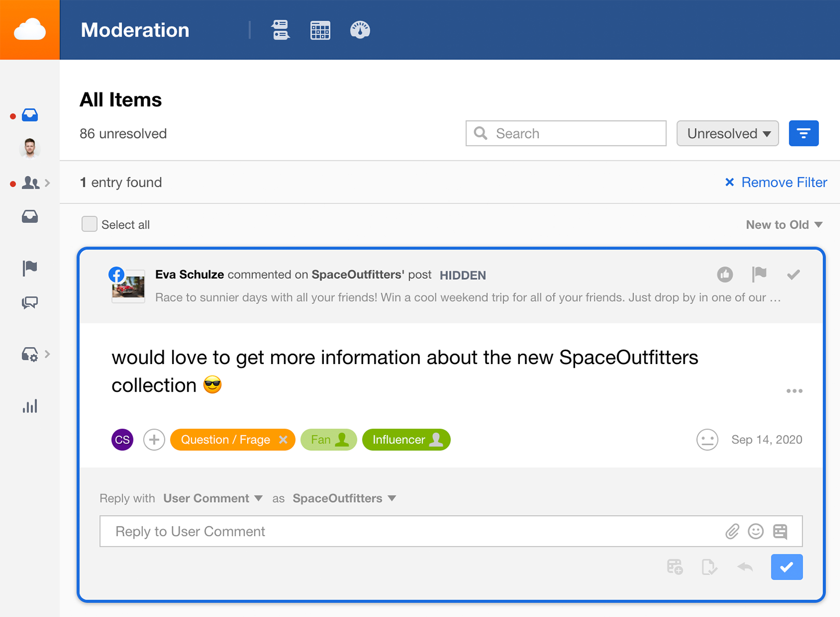Click the Fan user tag
The width and height of the screenshot is (840, 617).
pyautogui.click(x=328, y=440)
